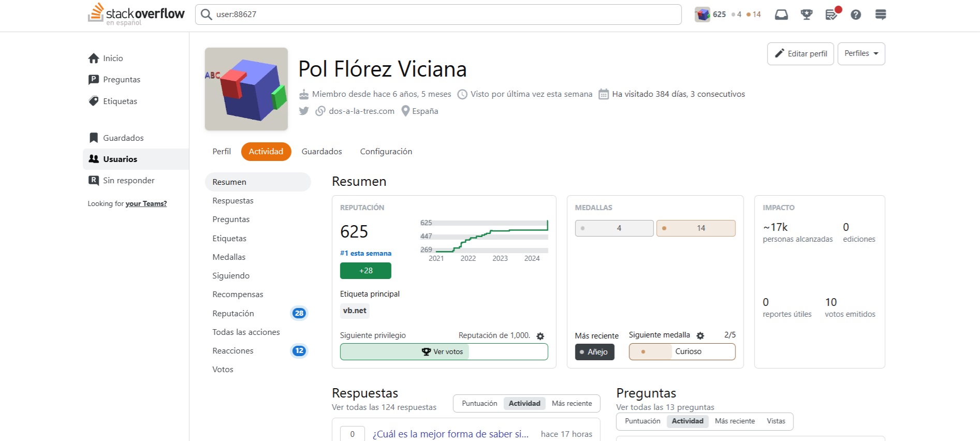Select the Actividad tab

pos(266,151)
